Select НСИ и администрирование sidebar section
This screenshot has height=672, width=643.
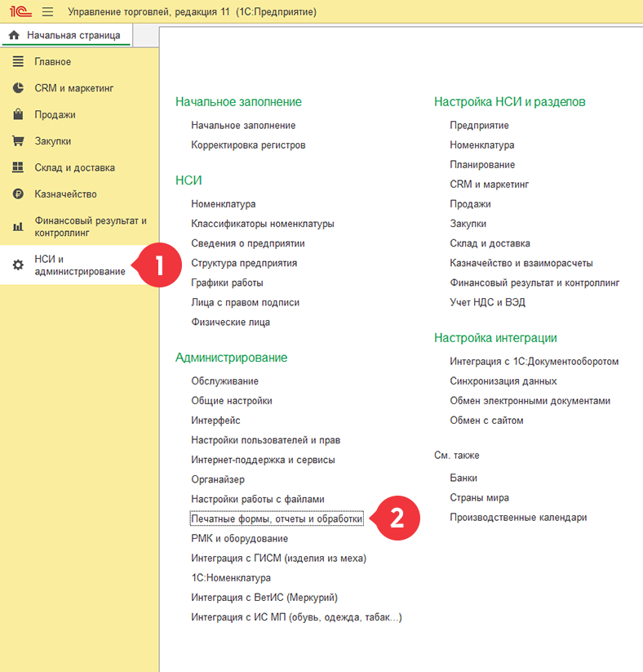point(79,265)
